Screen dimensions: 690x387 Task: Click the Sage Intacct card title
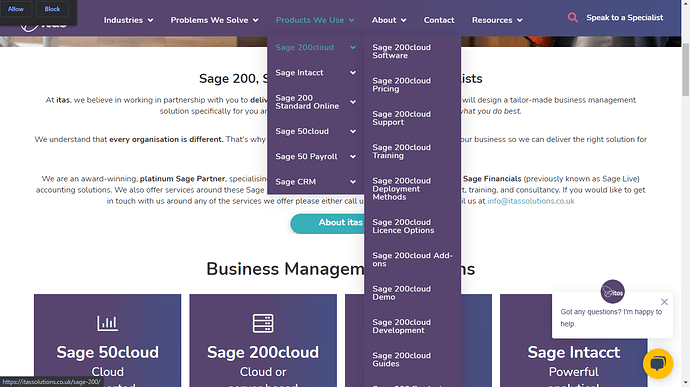click(x=574, y=352)
